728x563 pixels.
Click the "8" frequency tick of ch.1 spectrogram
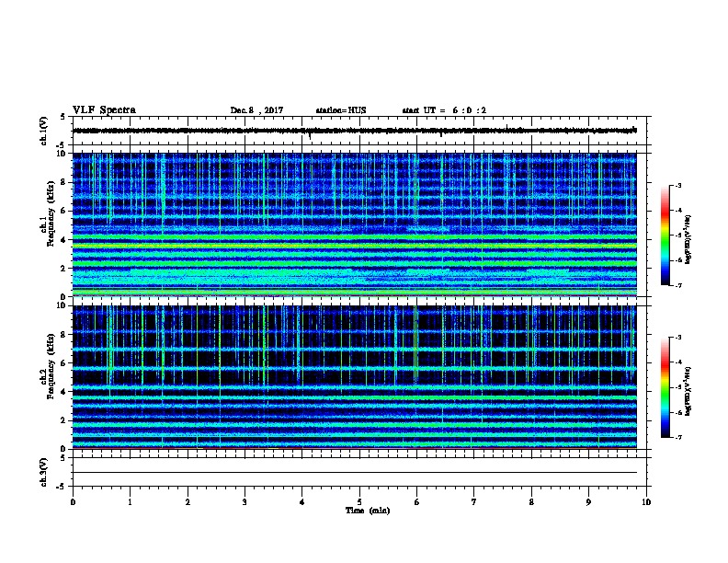pos(63,182)
